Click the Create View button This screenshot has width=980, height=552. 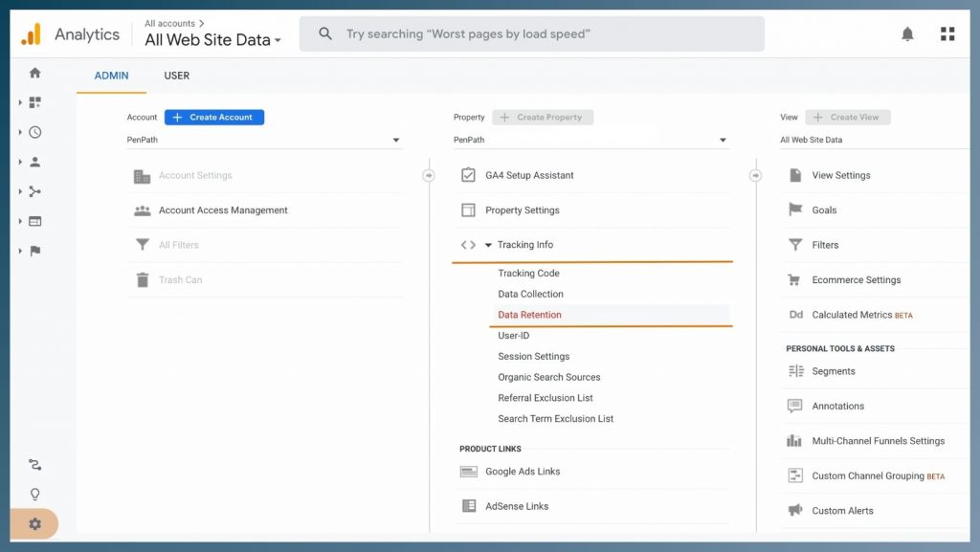(848, 118)
